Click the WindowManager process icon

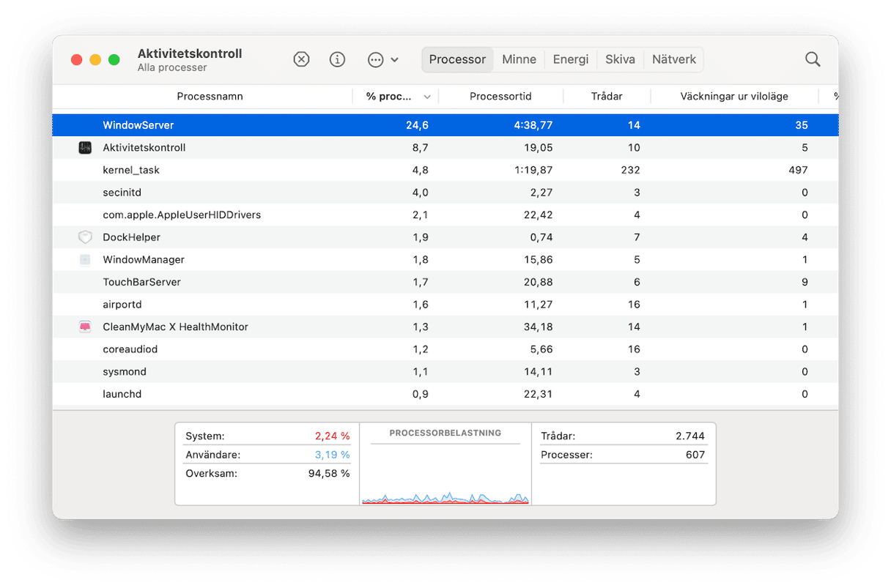[x=85, y=260]
